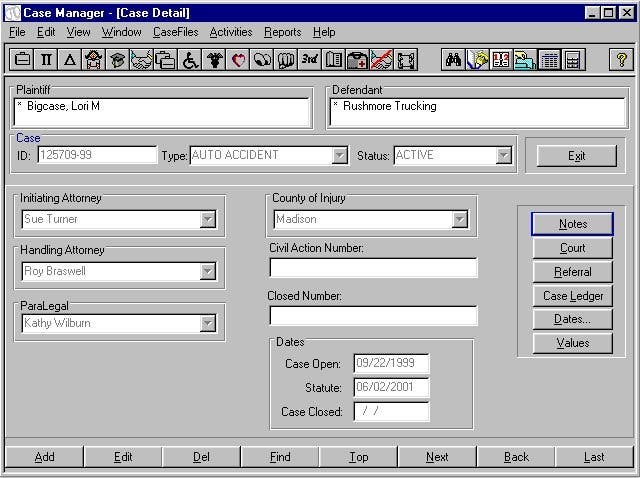Click the '3rd' party toolbar icon
Viewport: 640px width, 478px height.
pyautogui.click(x=310, y=60)
